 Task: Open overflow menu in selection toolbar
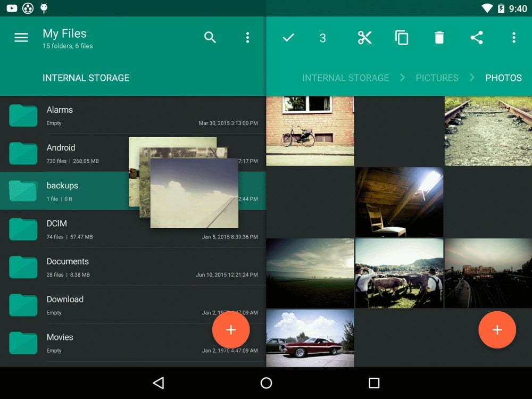pyautogui.click(x=513, y=38)
